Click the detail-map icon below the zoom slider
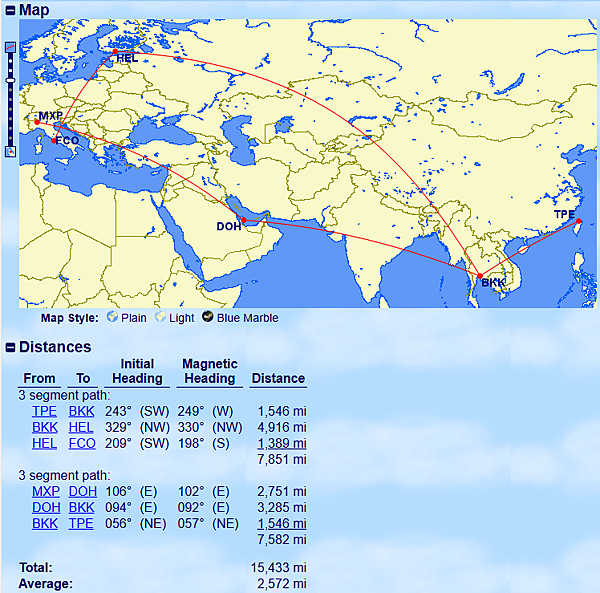 pos(10,152)
